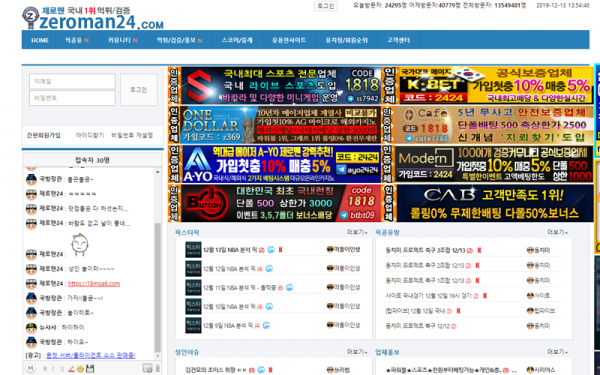Open the 아이디찾기 link
The height and width of the screenshot is (375, 600).
(x=90, y=135)
